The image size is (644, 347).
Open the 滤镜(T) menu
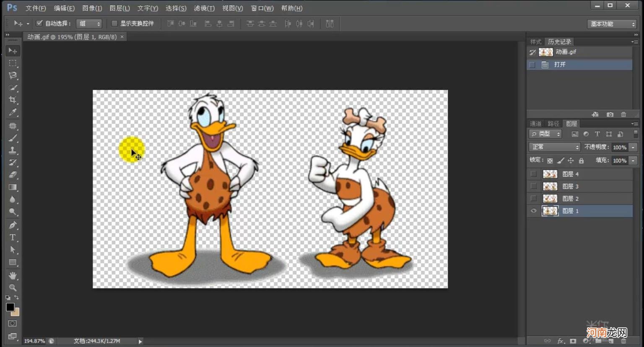click(x=204, y=8)
